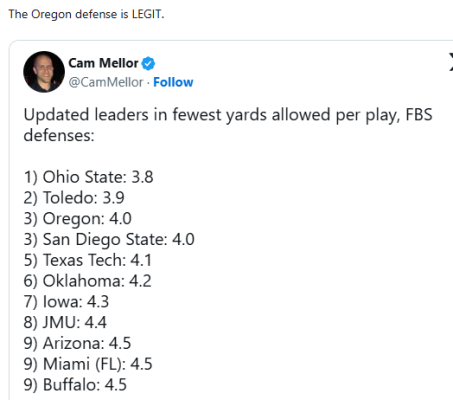The image size is (453, 400).
Task: Click the blue verified badge icon
Action: point(148,63)
